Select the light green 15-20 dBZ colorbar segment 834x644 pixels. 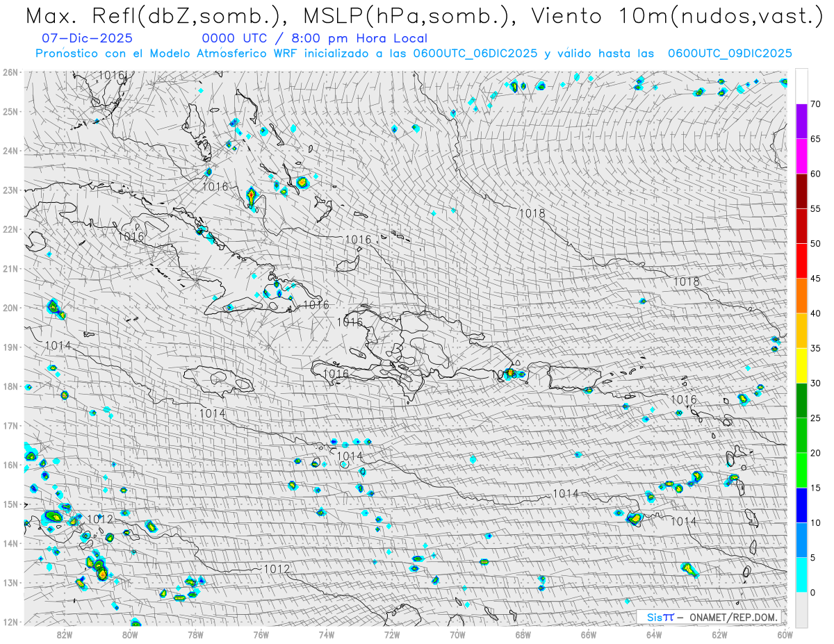802,470
